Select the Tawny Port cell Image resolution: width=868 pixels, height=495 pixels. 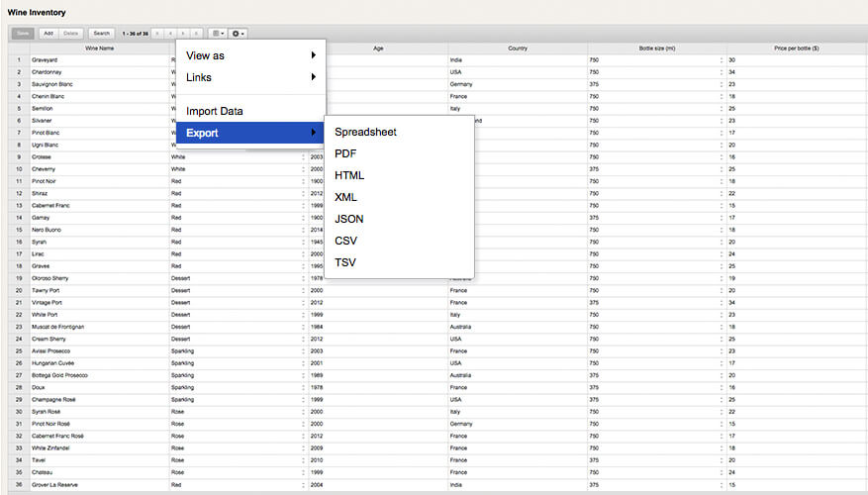tap(100, 290)
